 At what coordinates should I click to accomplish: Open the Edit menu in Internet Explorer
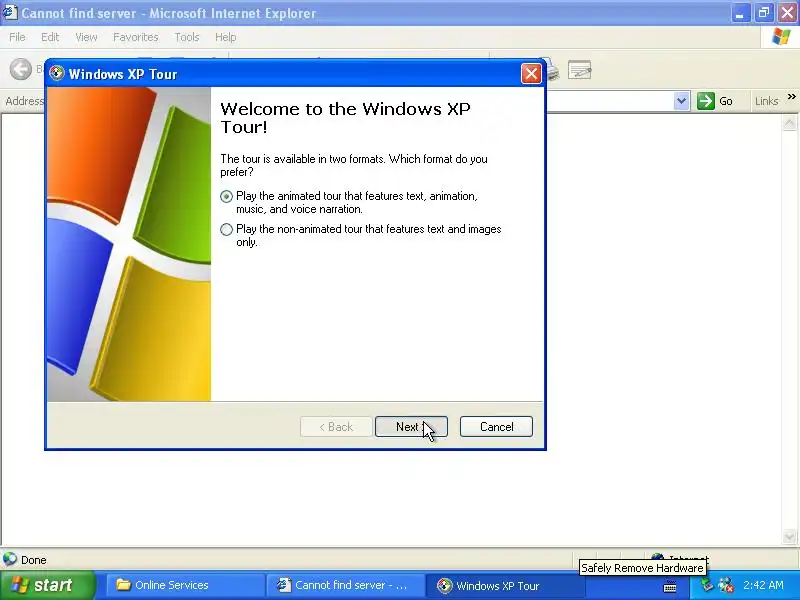click(x=50, y=37)
